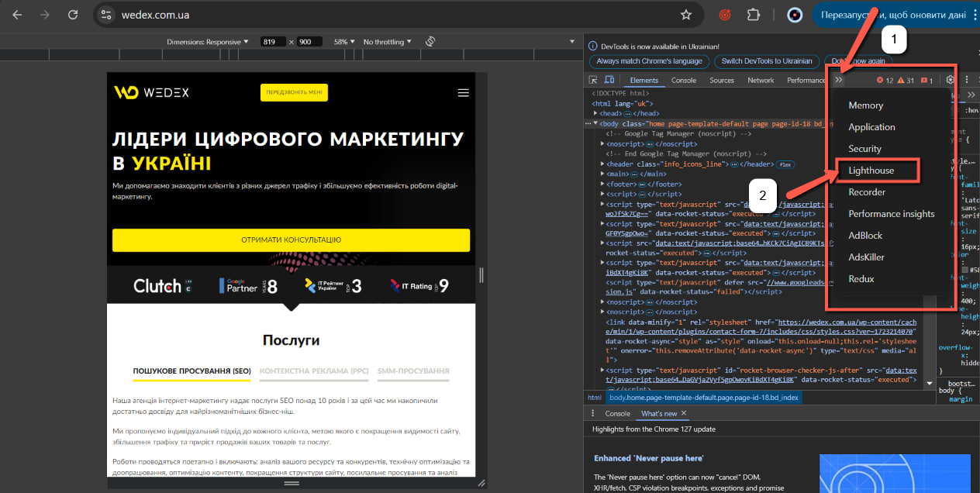Screen dimensions: 980x493
Task: Open DevTools settings gear icon
Action: point(951,80)
